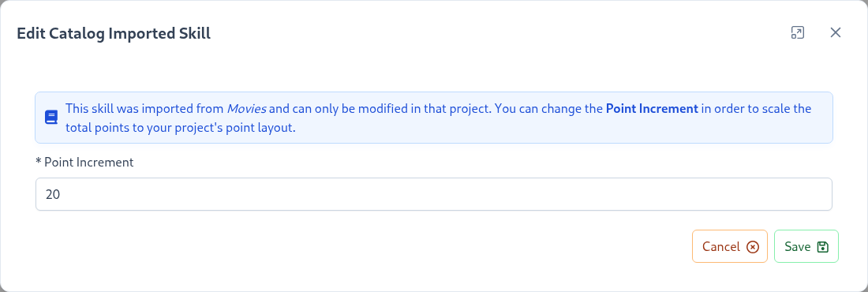
Task: Click the phrase "This skill was imported from"
Action: [x=144, y=109]
